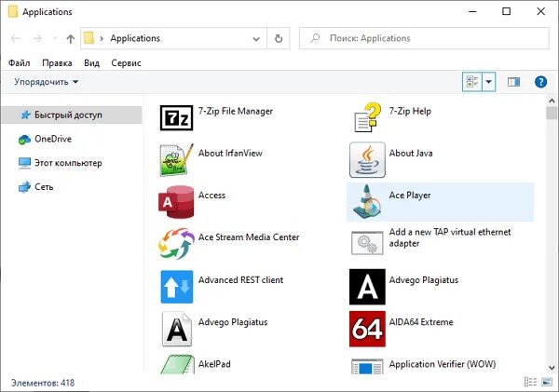Switch to details view in status bar
Viewport: 559px width, 392px height.
pyautogui.click(x=530, y=382)
